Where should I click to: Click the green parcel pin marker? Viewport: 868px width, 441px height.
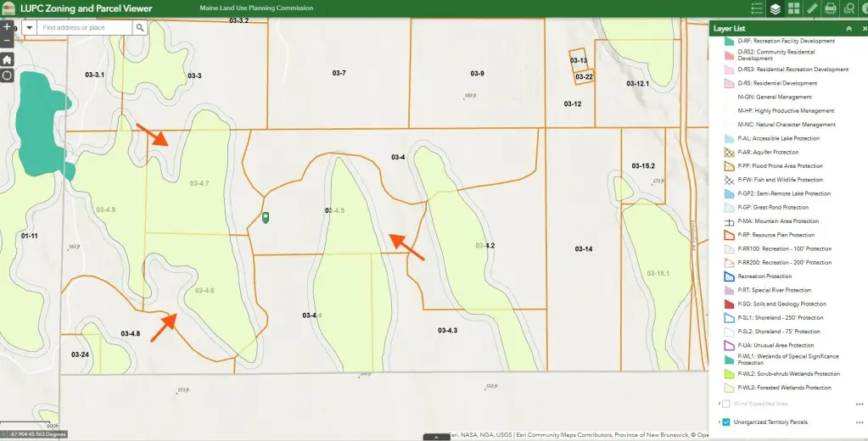tap(266, 218)
